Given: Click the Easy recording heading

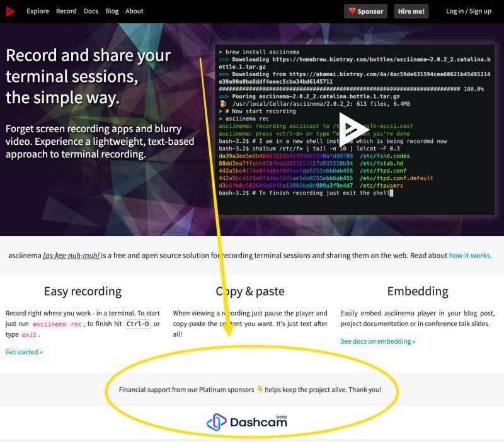Looking at the screenshot, I should coord(83,292).
